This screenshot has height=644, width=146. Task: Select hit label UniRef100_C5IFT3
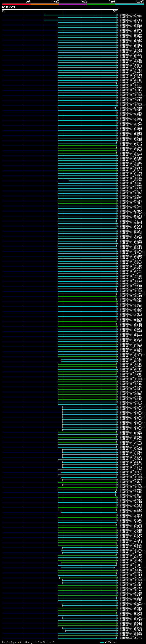tap(131, 638)
